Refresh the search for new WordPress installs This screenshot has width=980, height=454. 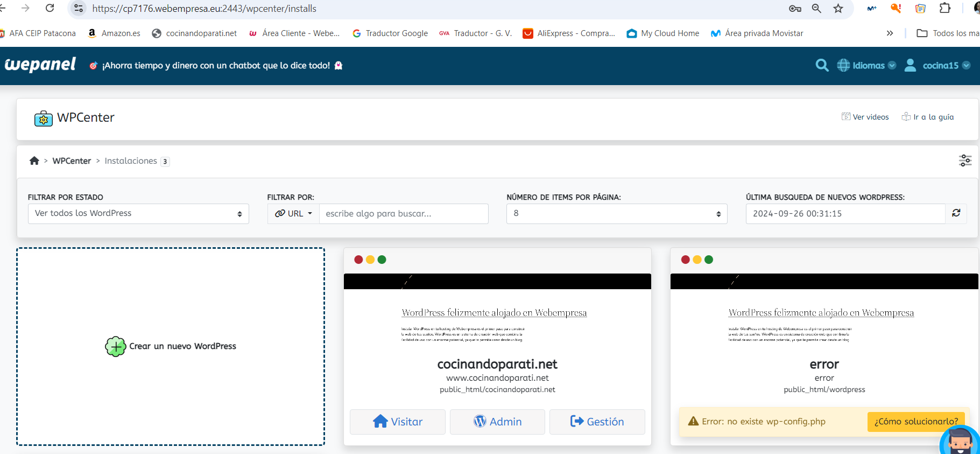click(x=956, y=213)
